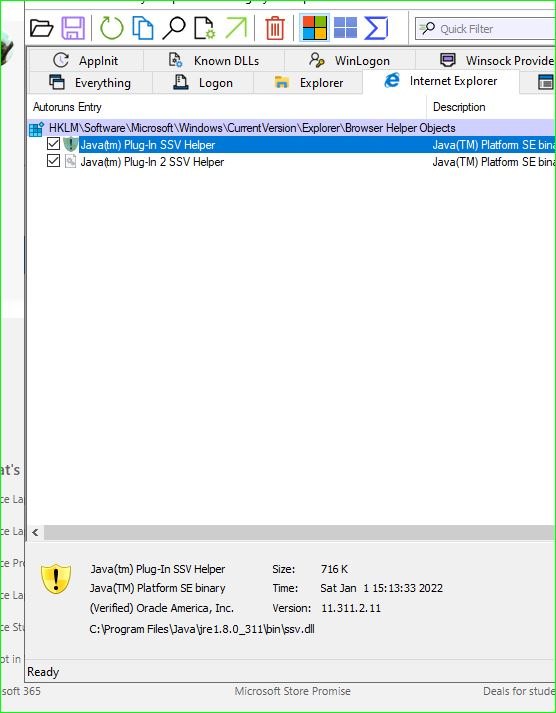
Task: Click the (Verified) Oracle America, Inc. text
Action: click(161, 608)
